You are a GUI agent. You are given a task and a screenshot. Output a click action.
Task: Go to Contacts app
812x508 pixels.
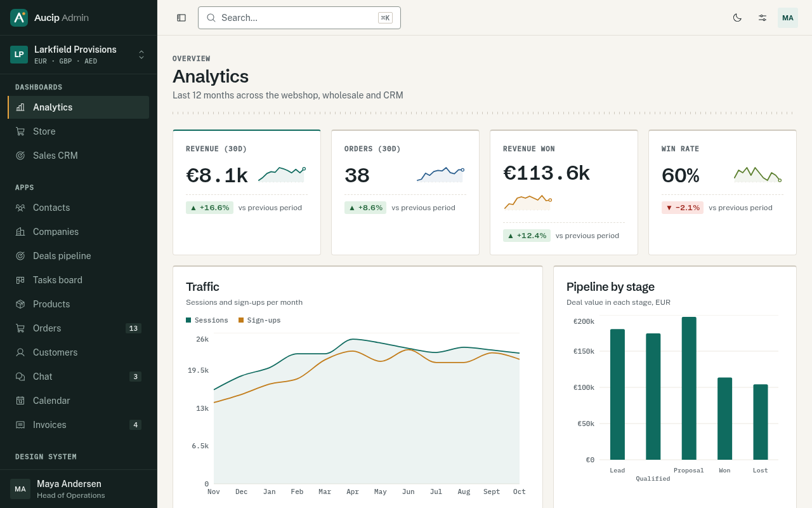[x=79, y=208]
